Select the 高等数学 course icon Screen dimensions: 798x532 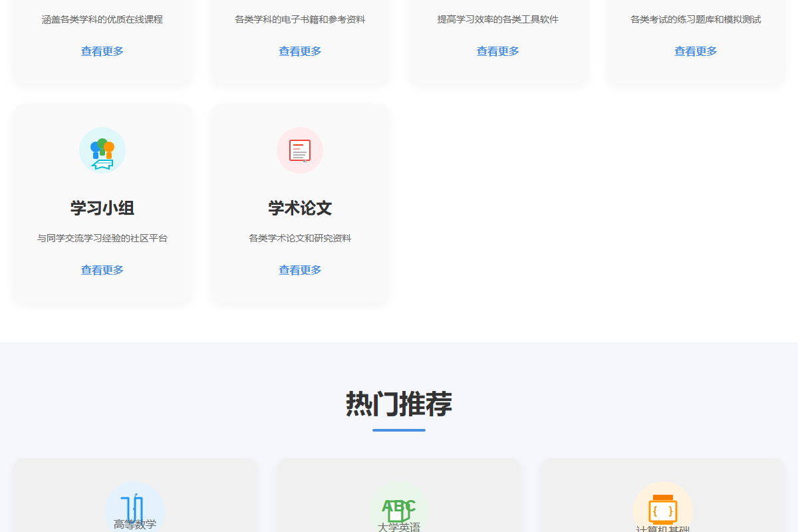[135, 508]
